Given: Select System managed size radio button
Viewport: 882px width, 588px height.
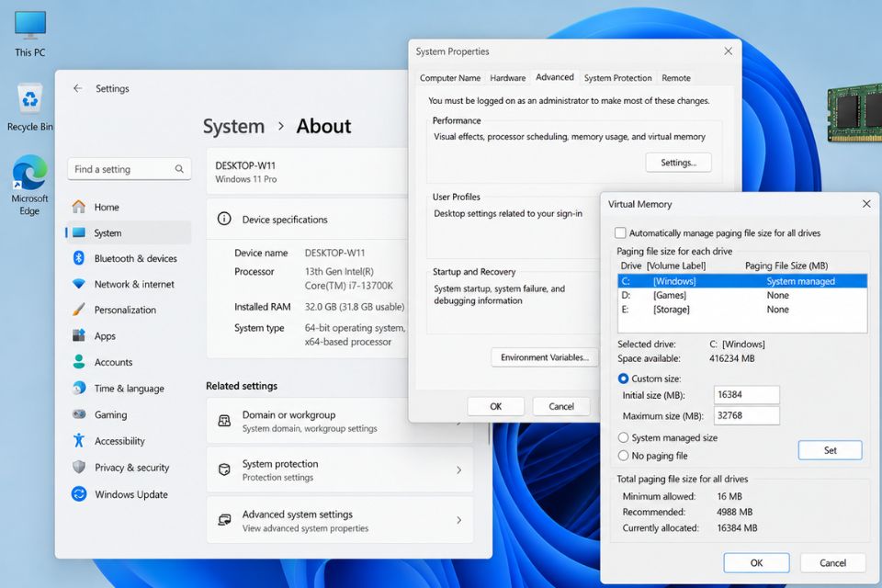Looking at the screenshot, I should point(623,437).
